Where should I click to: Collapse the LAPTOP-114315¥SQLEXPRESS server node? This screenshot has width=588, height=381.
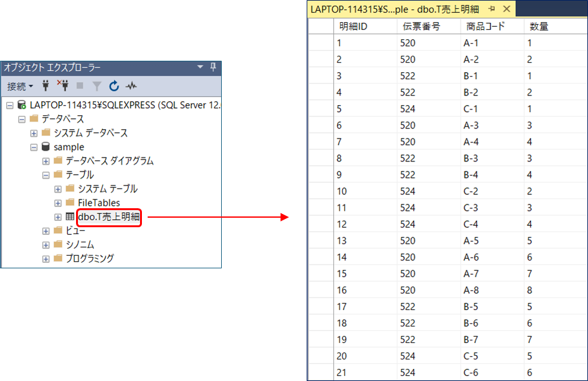(10, 105)
